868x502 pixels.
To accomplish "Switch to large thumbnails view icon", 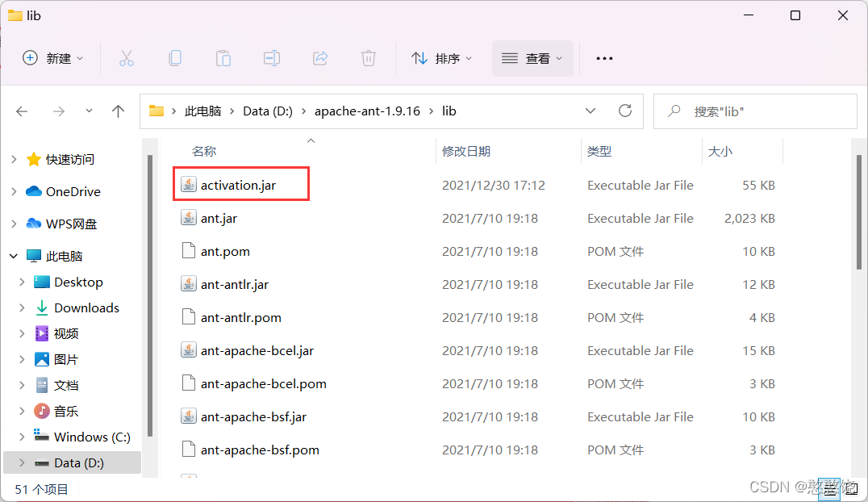I will [x=851, y=489].
